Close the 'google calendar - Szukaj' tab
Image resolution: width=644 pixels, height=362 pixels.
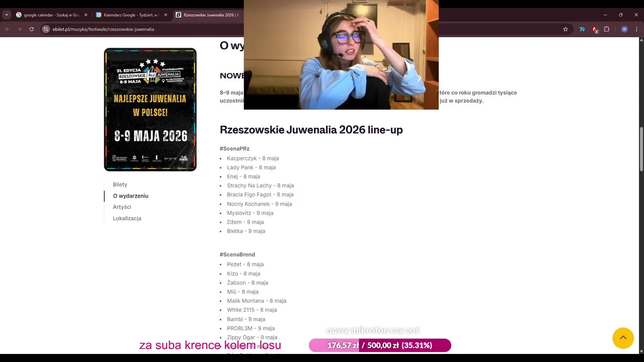coord(86,15)
